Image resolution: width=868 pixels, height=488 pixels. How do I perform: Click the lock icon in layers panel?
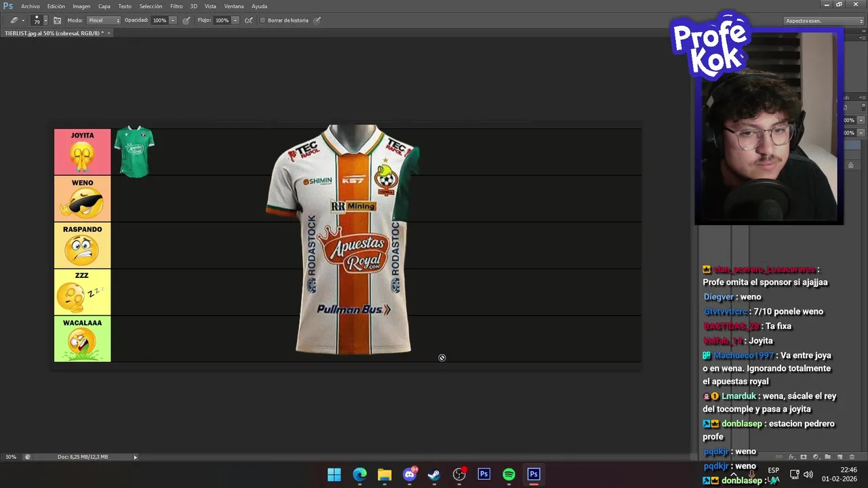[850, 165]
